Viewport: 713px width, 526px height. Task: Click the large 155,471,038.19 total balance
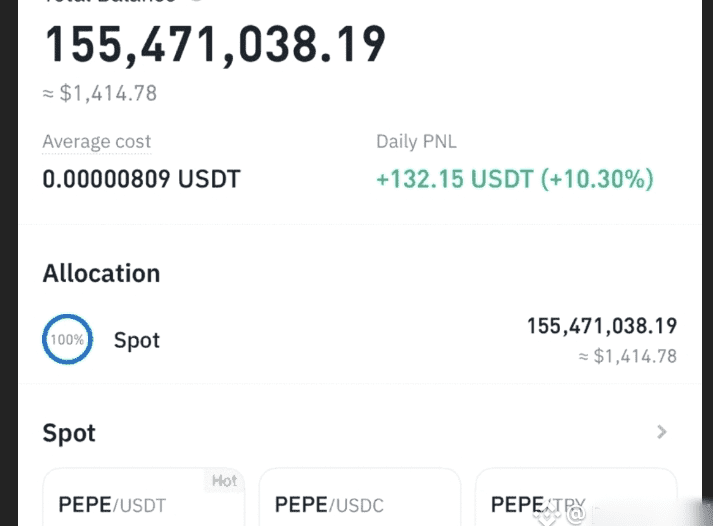[215, 45]
